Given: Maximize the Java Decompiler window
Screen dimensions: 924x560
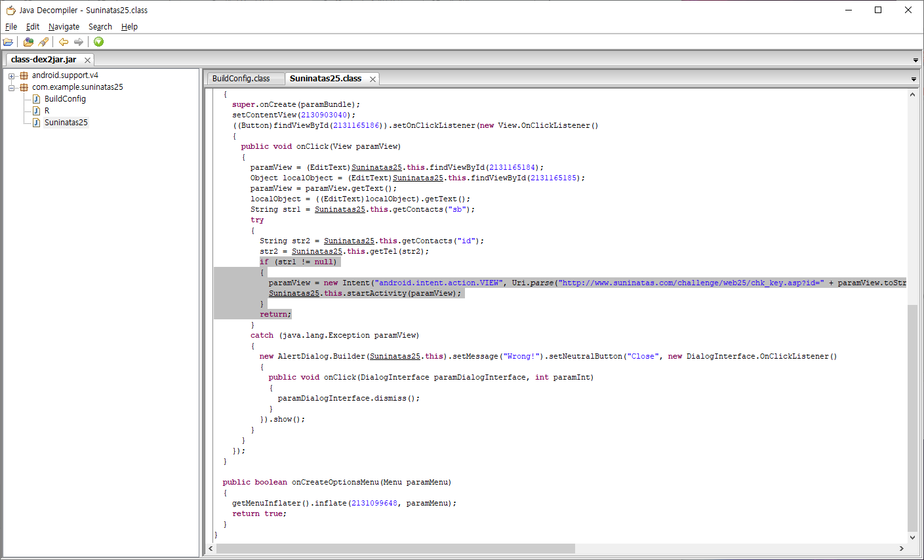Looking at the screenshot, I should (x=878, y=10).
